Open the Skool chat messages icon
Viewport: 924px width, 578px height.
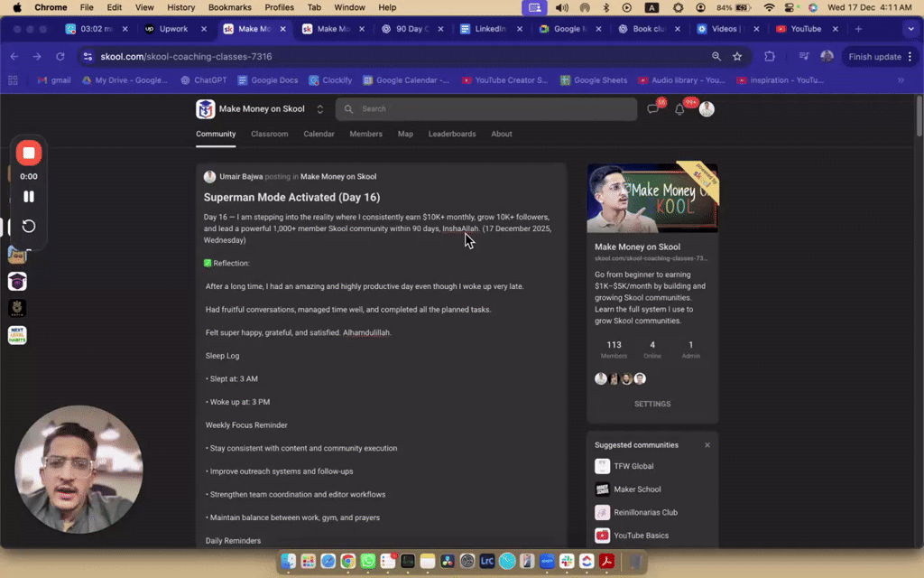click(x=653, y=108)
